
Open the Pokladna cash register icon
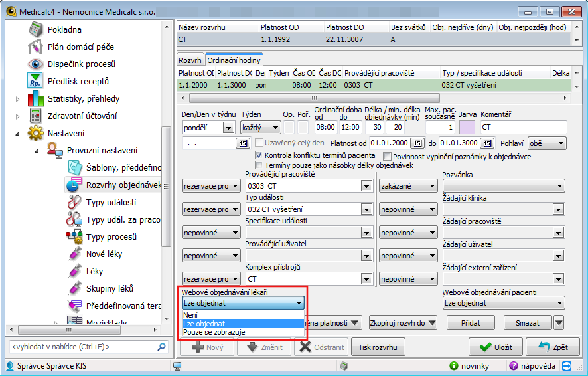coord(36,30)
